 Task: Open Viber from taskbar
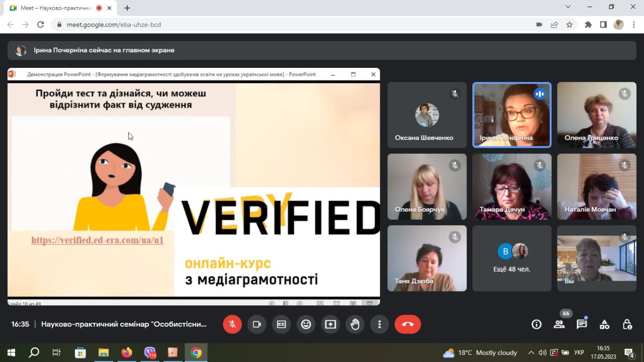tap(150, 352)
